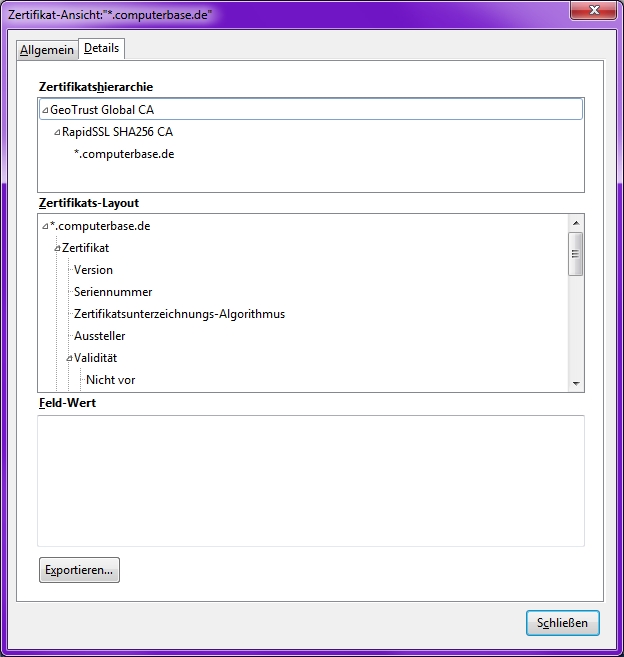
Task: Collapse the GeoTrust Global CA hierarchy node
Action: [45, 110]
